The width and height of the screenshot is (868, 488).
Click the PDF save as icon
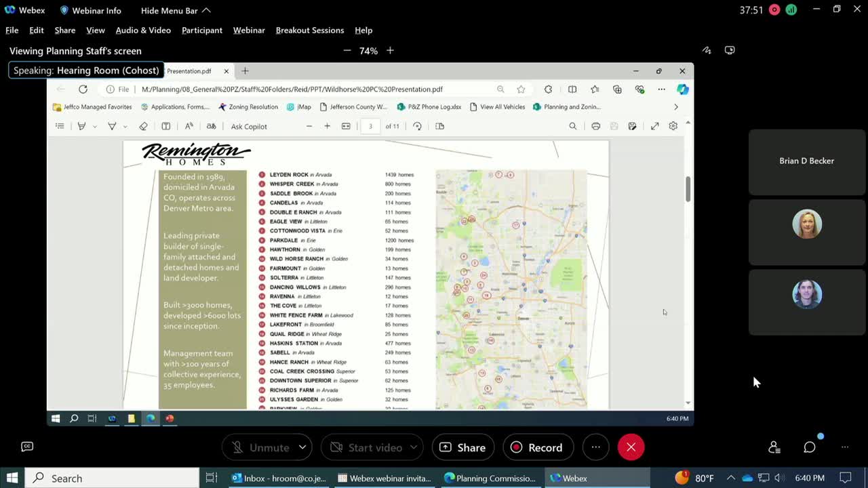pyautogui.click(x=632, y=126)
